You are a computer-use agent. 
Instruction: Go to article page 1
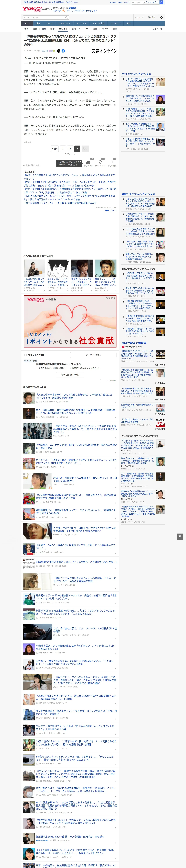63,149
